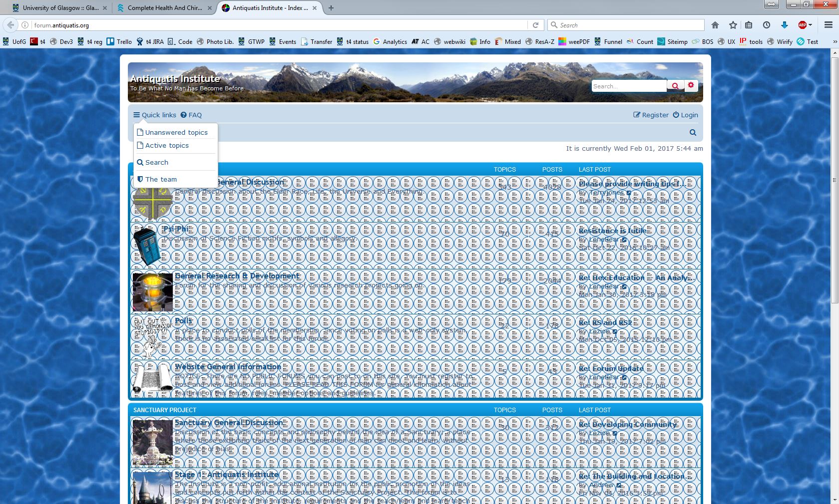Click the browser reload page icon

point(535,25)
